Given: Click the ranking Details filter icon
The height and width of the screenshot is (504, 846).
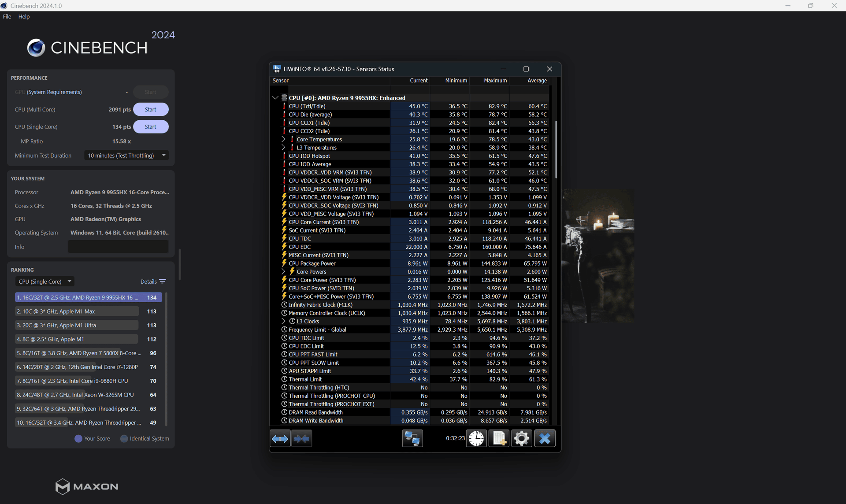Looking at the screenshot, I should click(x=163, y=282).
